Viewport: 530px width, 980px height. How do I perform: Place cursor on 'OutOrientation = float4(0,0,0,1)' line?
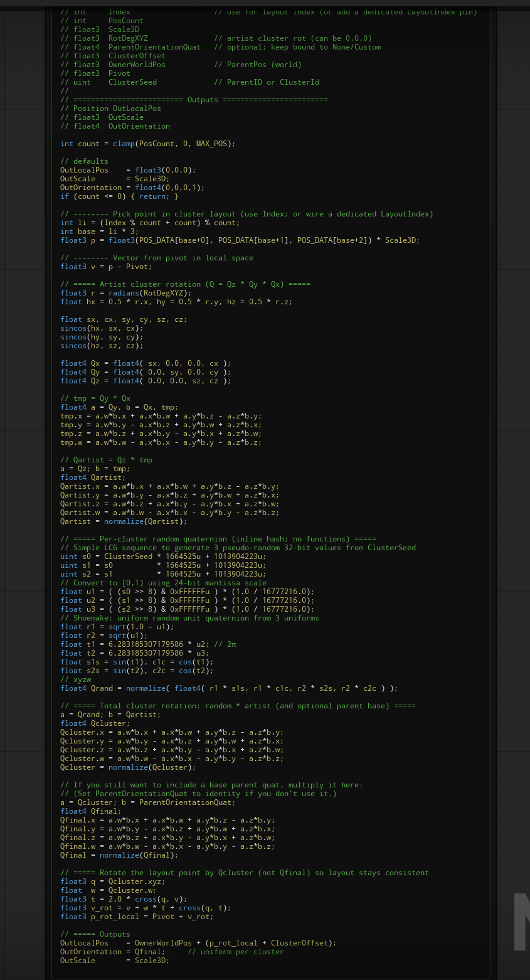point(132,188)
